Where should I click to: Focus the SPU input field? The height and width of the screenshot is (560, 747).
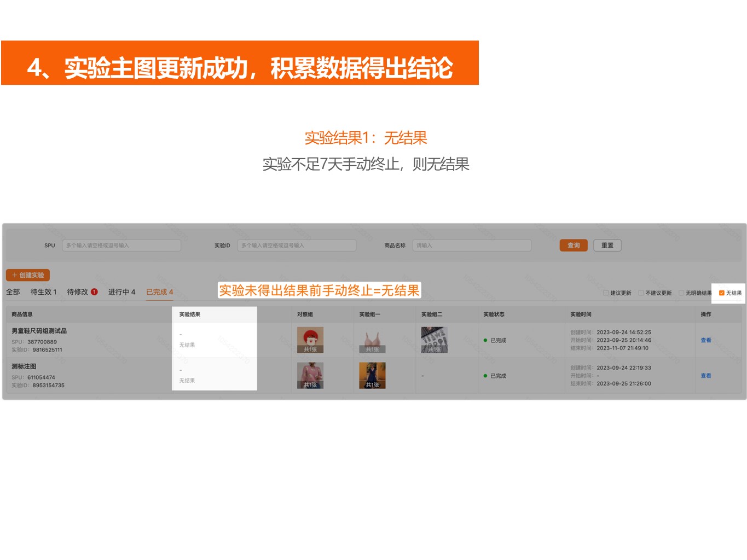tap(121, 246)
